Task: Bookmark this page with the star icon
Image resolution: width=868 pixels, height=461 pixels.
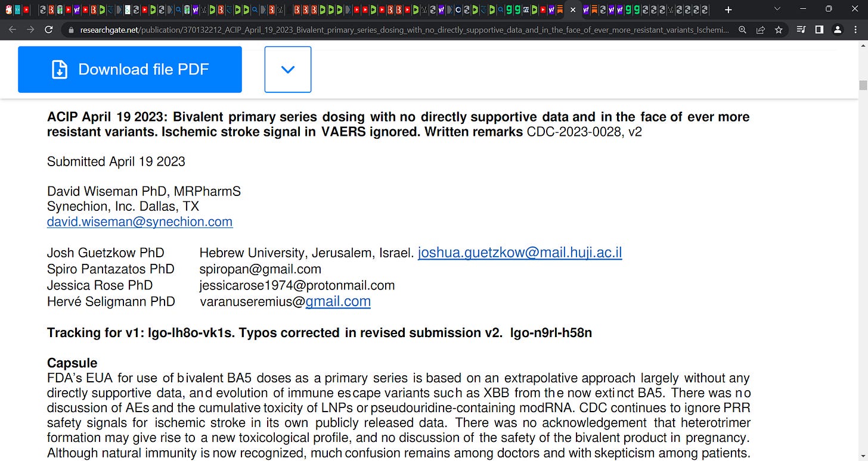Action: coord(779,29)
